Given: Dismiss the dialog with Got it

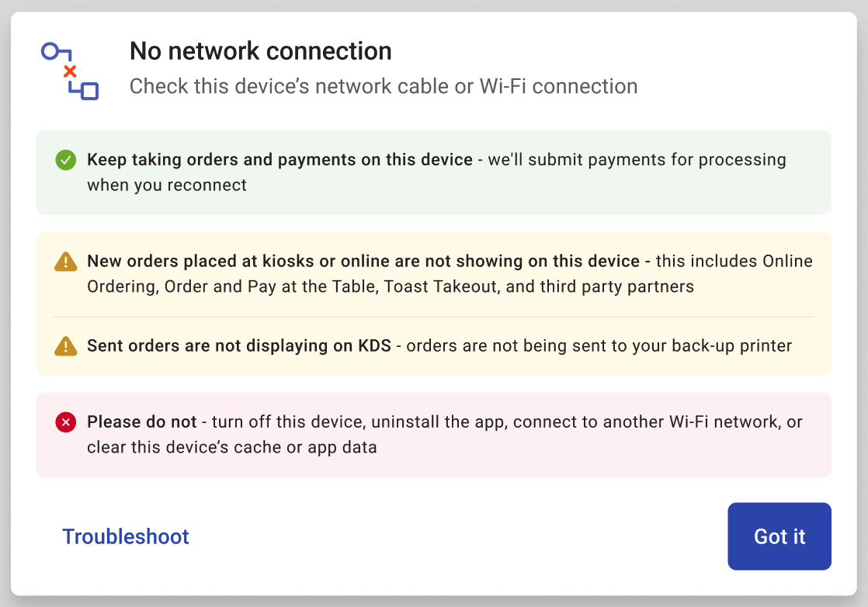Looking at the screenshot, I should click(x=779, y=536).
